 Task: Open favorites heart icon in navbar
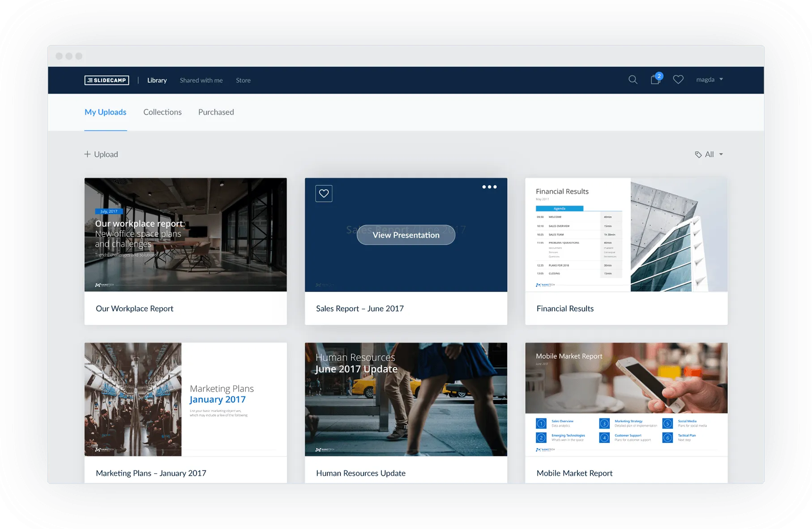click(x=678, y=80)
